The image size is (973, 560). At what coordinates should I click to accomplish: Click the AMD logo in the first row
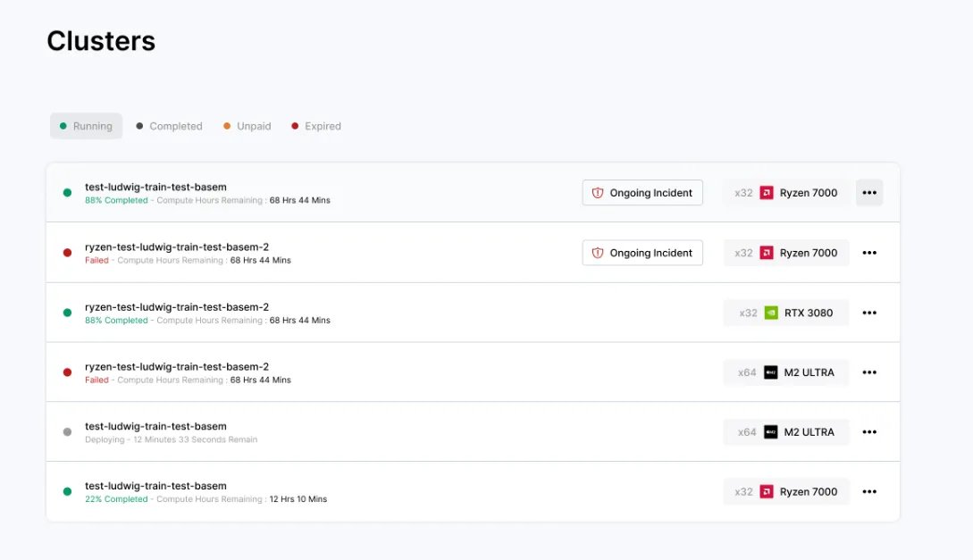767,193
